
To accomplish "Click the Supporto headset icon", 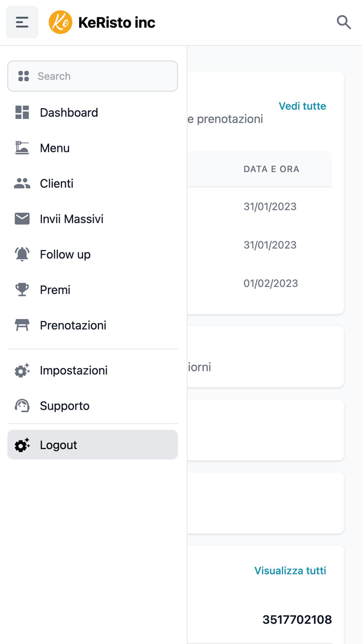I will coord(22,406).
